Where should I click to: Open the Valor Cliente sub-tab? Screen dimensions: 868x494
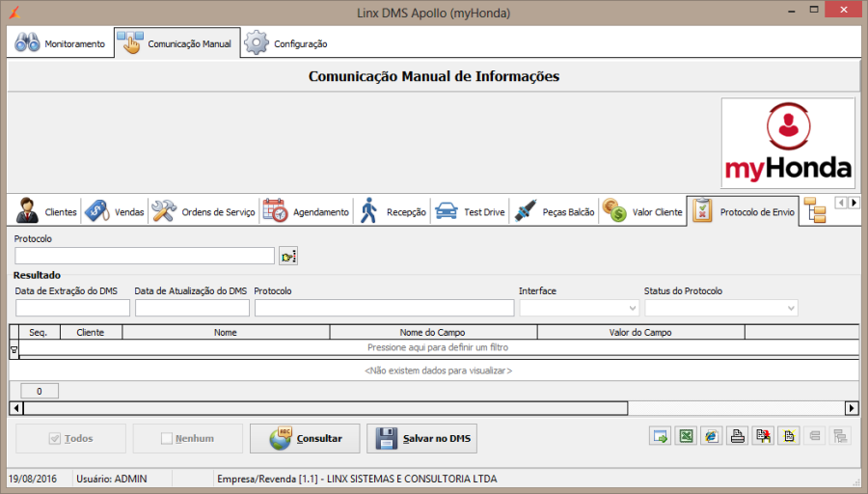tap(642, 211)
